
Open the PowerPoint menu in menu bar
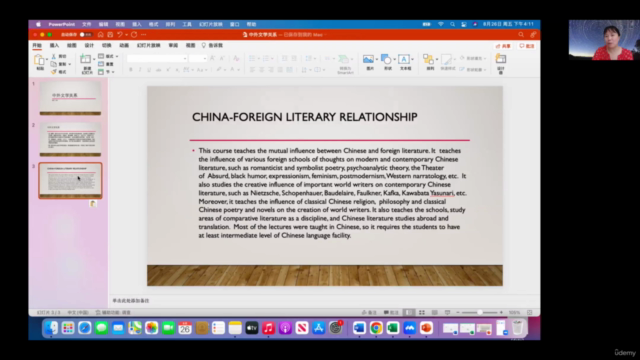point(61,24)
